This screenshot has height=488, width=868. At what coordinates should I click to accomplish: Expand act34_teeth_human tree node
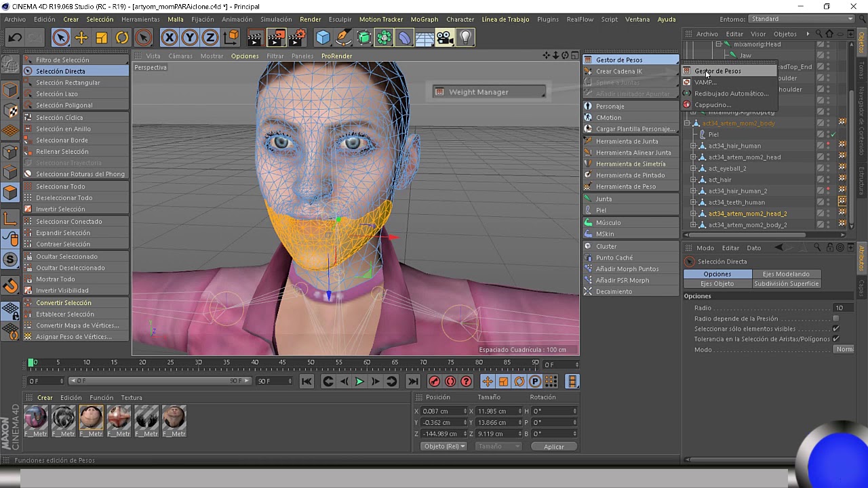click(x=693, y=202)
